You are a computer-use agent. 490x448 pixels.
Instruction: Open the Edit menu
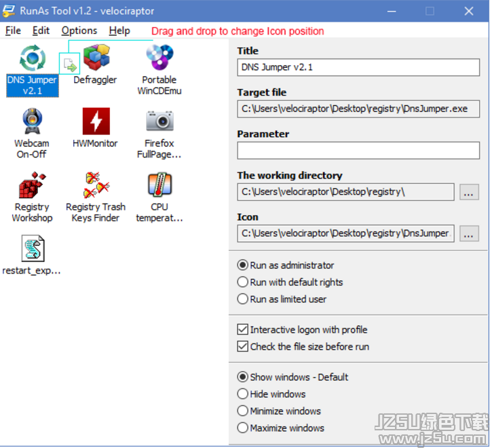pos(41,31)
